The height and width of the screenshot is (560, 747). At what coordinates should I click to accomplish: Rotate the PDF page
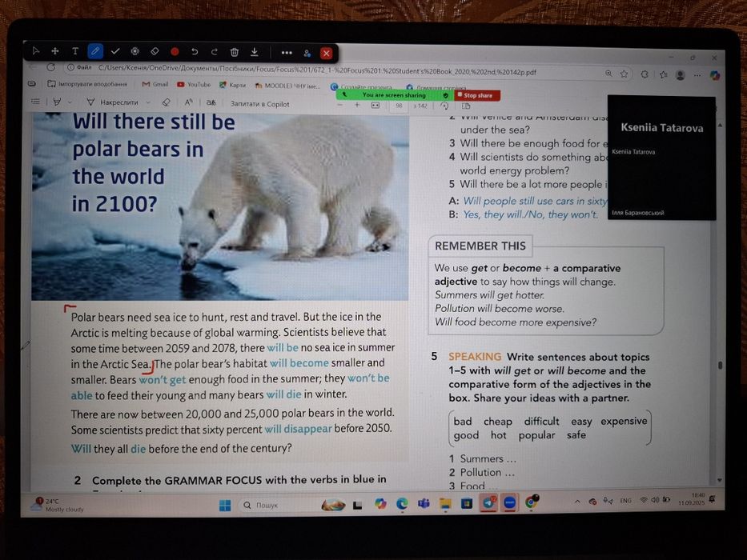point(444,106)
